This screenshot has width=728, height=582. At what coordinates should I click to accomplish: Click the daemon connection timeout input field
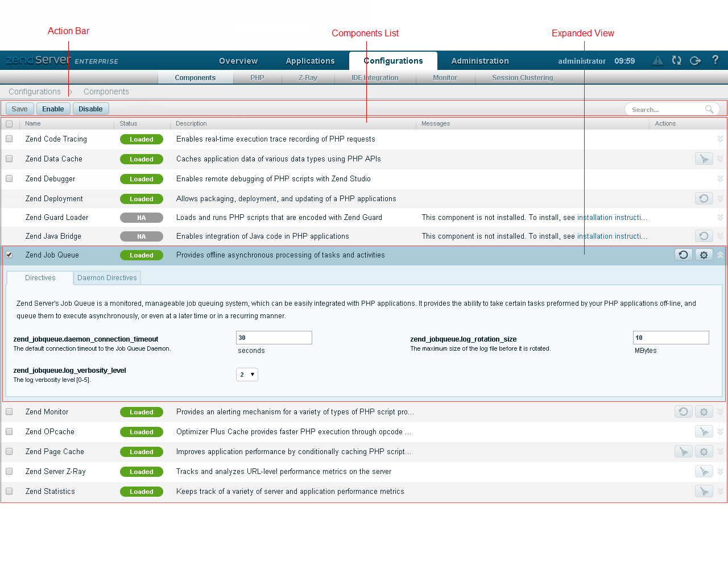274,338
